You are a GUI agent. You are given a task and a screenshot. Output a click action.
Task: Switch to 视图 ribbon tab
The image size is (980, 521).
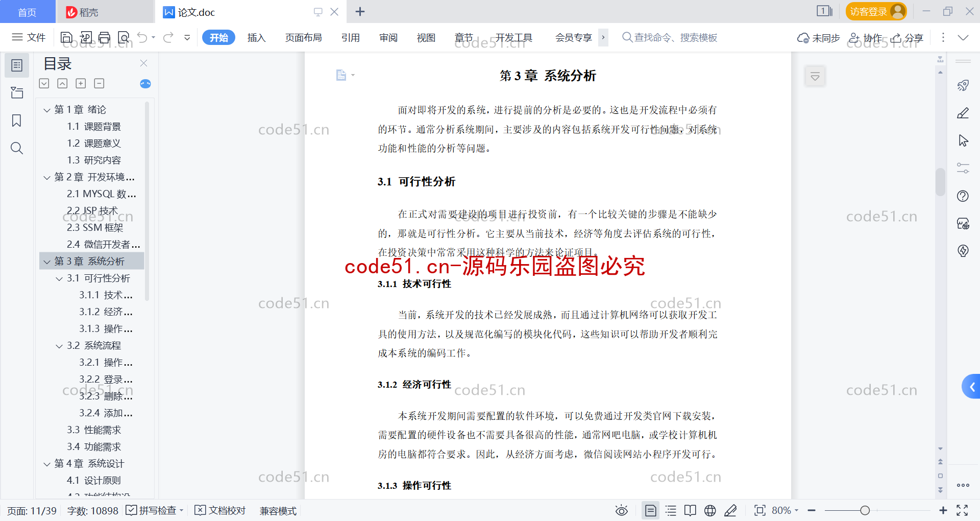426,37
